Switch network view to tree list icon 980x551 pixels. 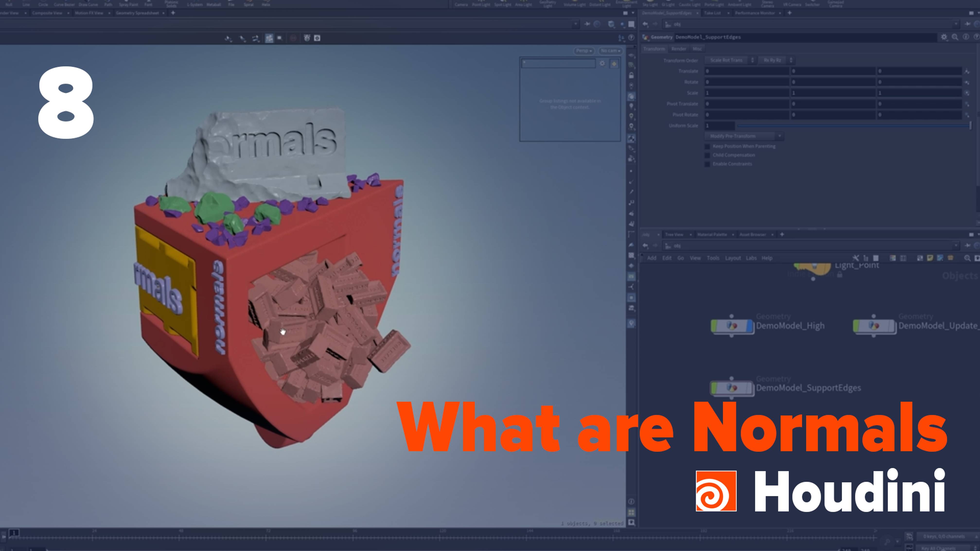point(865,258)
